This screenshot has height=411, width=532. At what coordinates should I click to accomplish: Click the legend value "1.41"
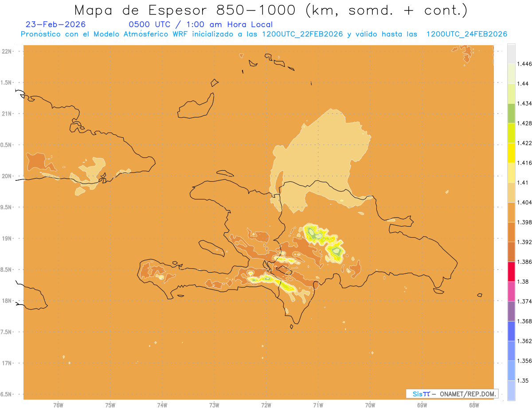522,182
